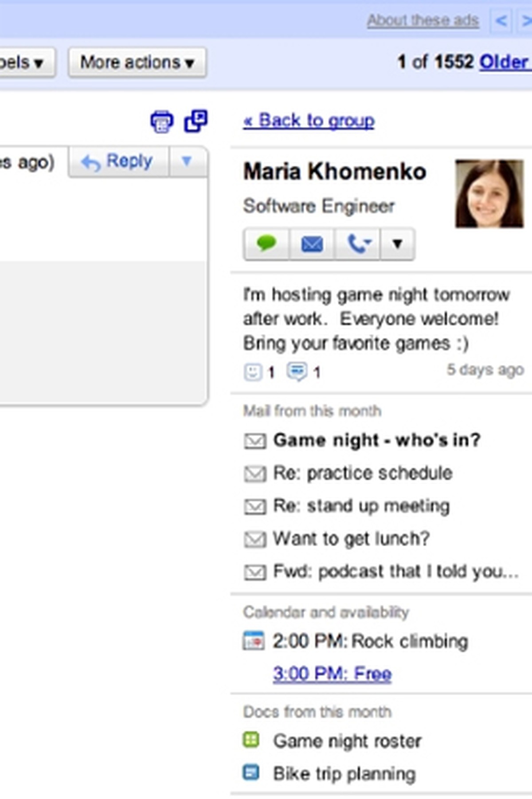
Task: Toggle the smiley reaction on Maria's status
Action: [253, 372]
